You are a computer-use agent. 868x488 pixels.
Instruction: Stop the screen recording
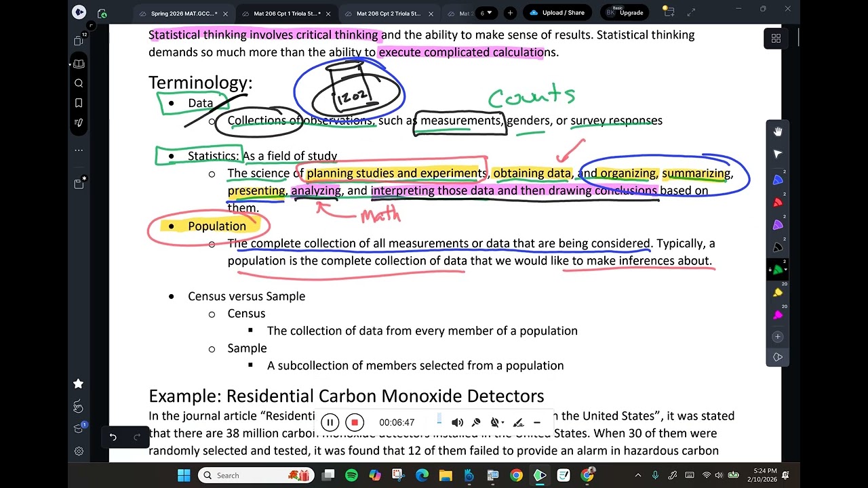click(354, 422)
